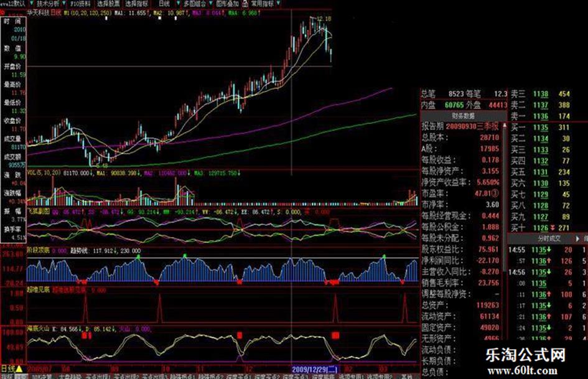Click the MA1: 11.655 readout
This screenshot has height=379, width=588.
coord(130,13)
